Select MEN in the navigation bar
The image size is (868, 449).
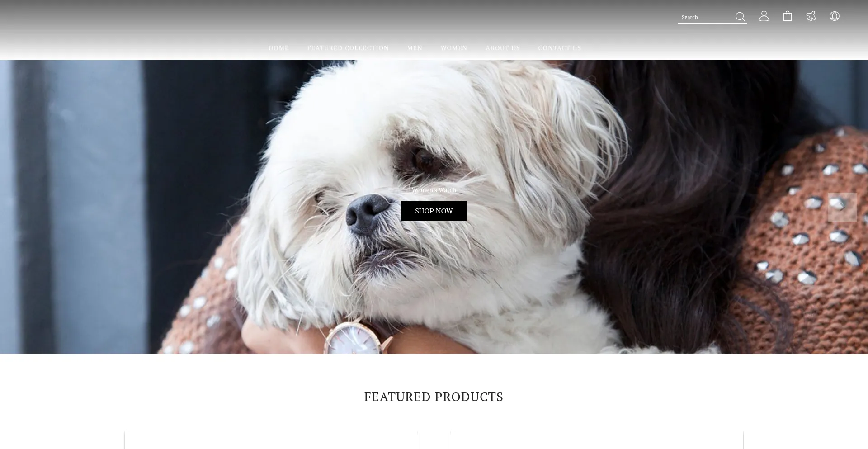pos(415,48)
